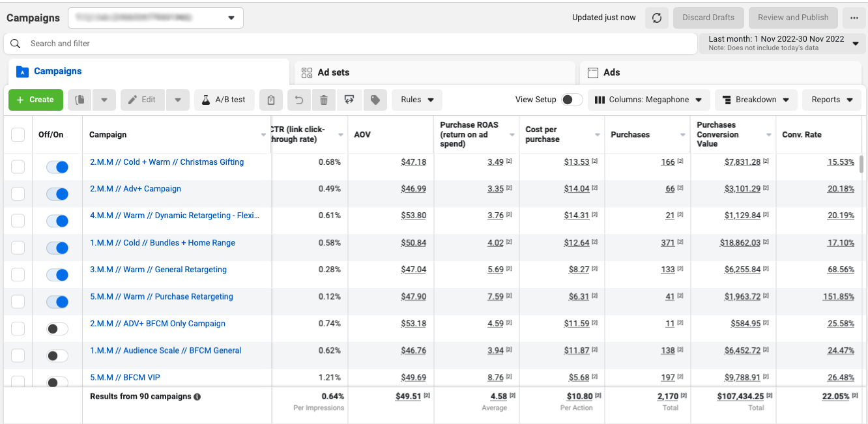Screen dimensions: 868x424
Task: Open the three-dots more options menu
Action: point(854,18)
